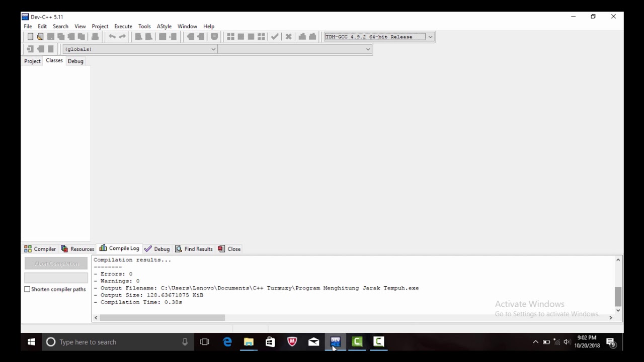
Task: Open File Explorer from the taskbar
Action: (249, 342)
